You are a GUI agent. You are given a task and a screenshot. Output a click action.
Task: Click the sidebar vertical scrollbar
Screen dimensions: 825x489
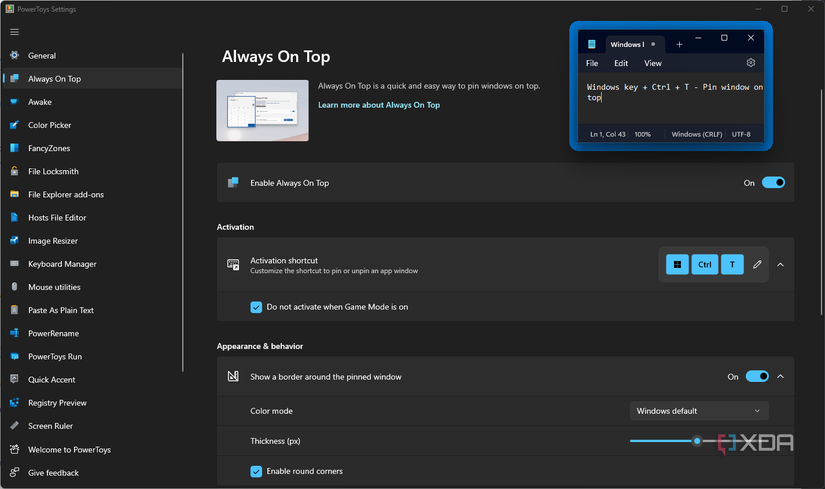click(x=183, y=212)
